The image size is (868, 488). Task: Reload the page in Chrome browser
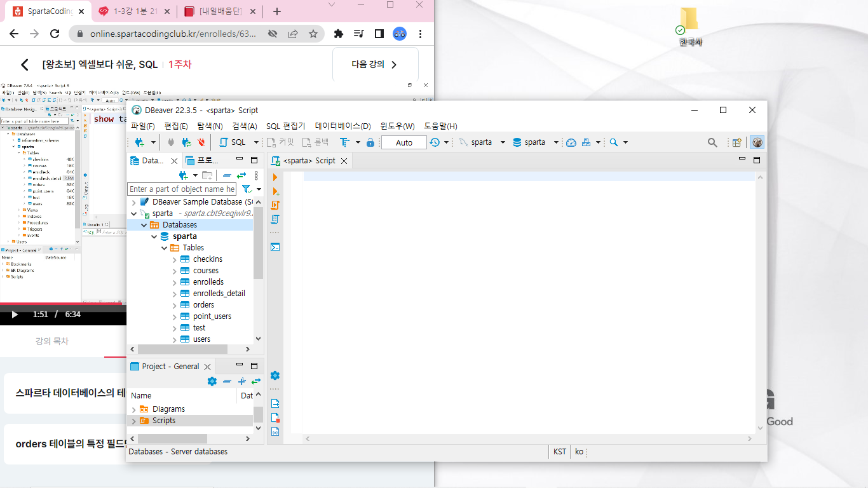click(x=55, y=34)
